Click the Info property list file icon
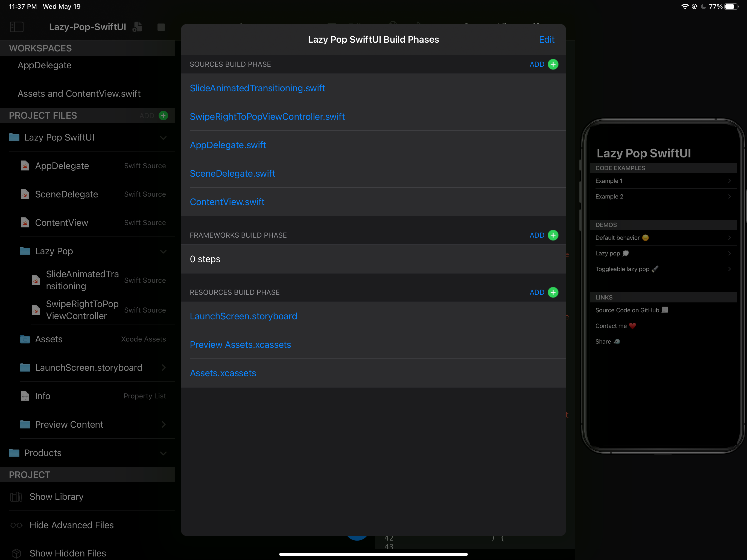This screenshot has height=560, width=747. [25, 396]
